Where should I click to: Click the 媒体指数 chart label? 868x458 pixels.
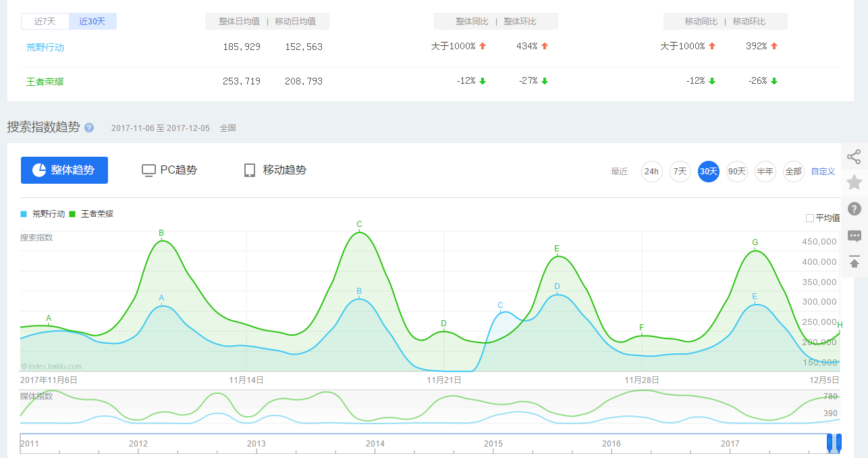pyautogui.click(x=36, y=396)
